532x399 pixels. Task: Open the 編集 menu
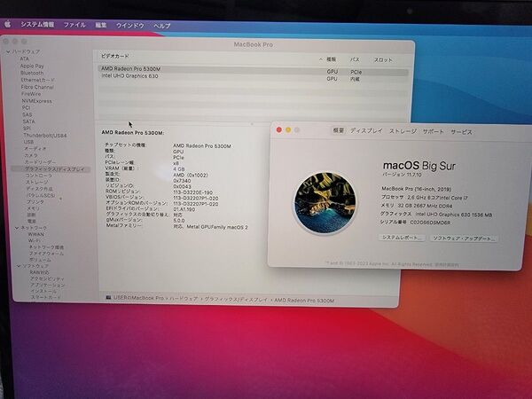pos(101,25)
